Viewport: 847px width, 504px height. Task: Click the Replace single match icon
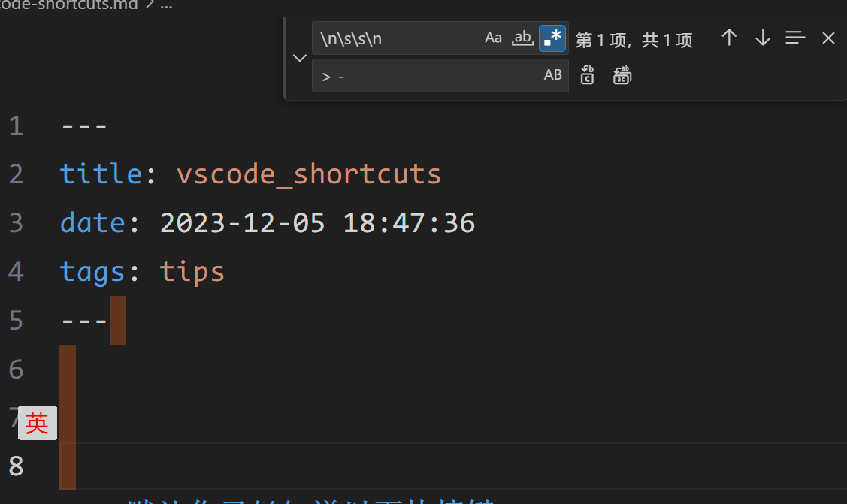pos(587,75)
